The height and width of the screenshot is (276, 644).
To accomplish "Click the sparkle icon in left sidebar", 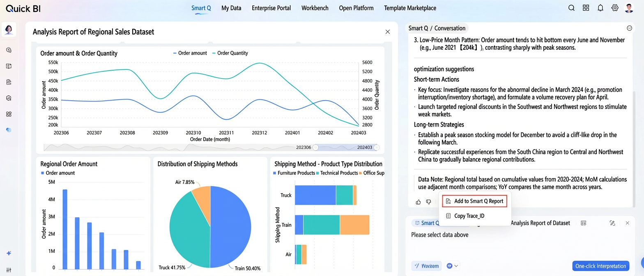I will pyautogui.click(x=9, y=253).
